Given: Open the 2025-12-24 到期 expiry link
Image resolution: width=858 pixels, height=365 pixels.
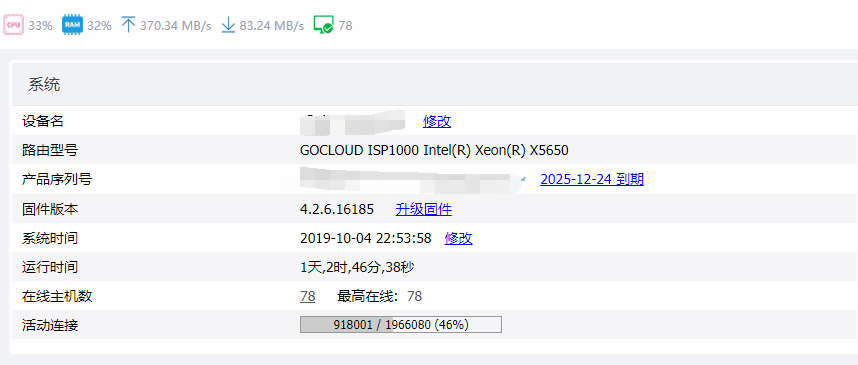Looking at the screenshot, I should tap(592, 179).
